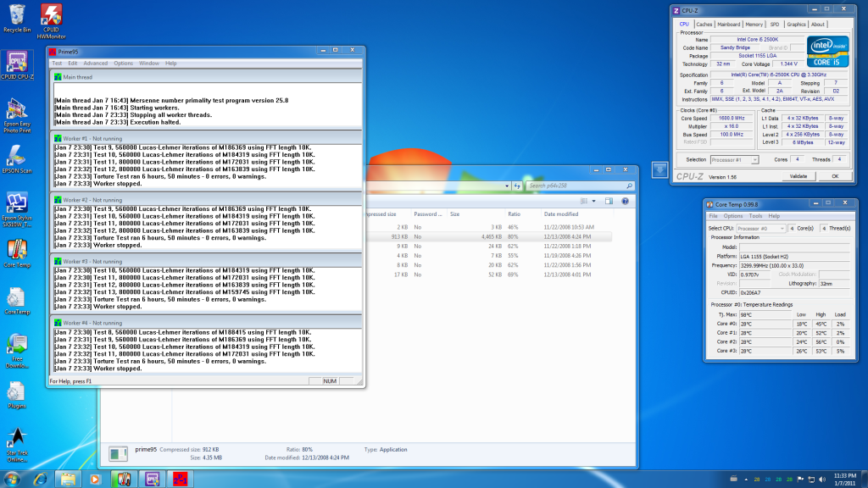Image resolution: width=868 pixels, height=488 pixels.
Task: Select the file row dated 12/13/2008 4:01 PM
Action: tap(487, 274)
